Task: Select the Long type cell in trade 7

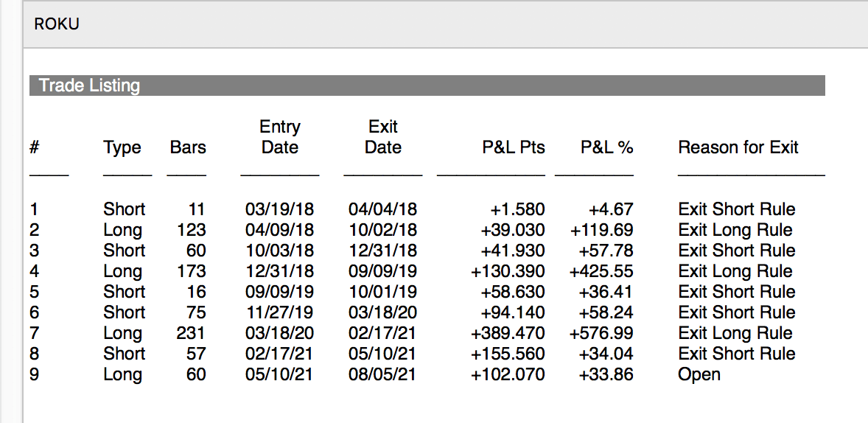Action: coord(122,333)
